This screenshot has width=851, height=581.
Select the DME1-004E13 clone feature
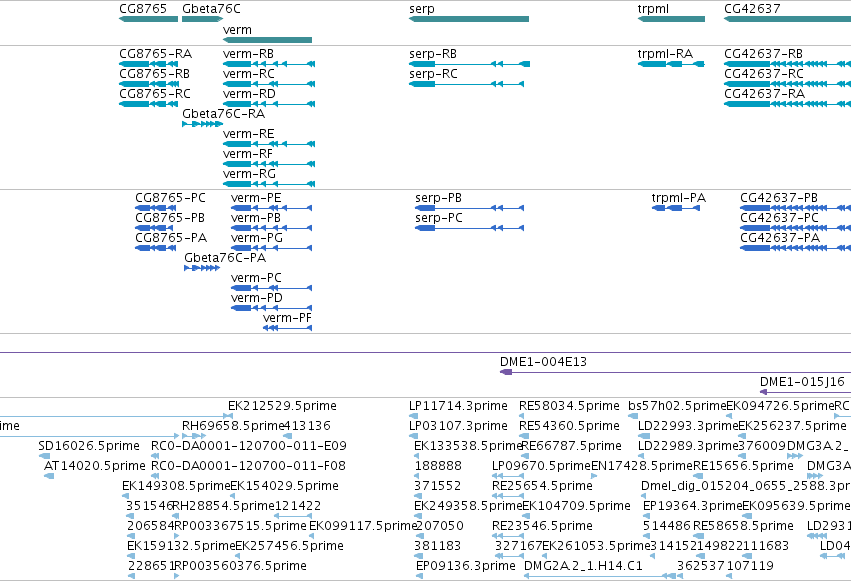click(x=675, y=372)
